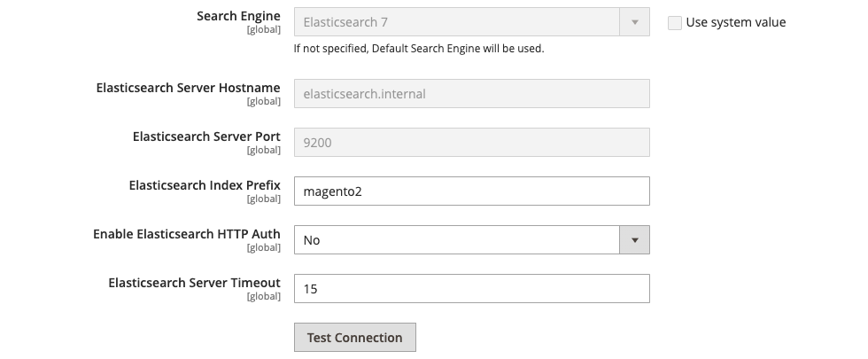Focus the elasticsearch.internal hostname field

[471, 94]
